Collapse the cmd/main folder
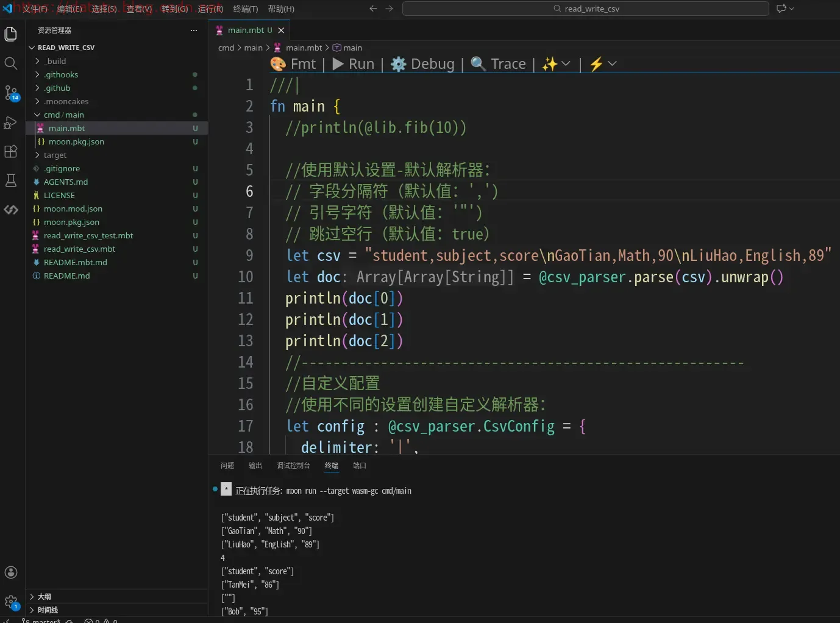 point(63,115)
